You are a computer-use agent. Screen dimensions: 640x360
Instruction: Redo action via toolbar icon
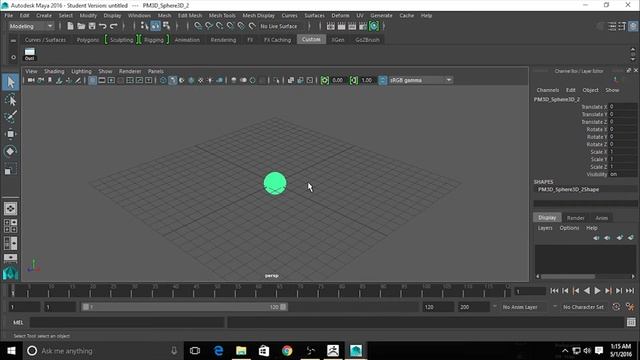(113, 26)
